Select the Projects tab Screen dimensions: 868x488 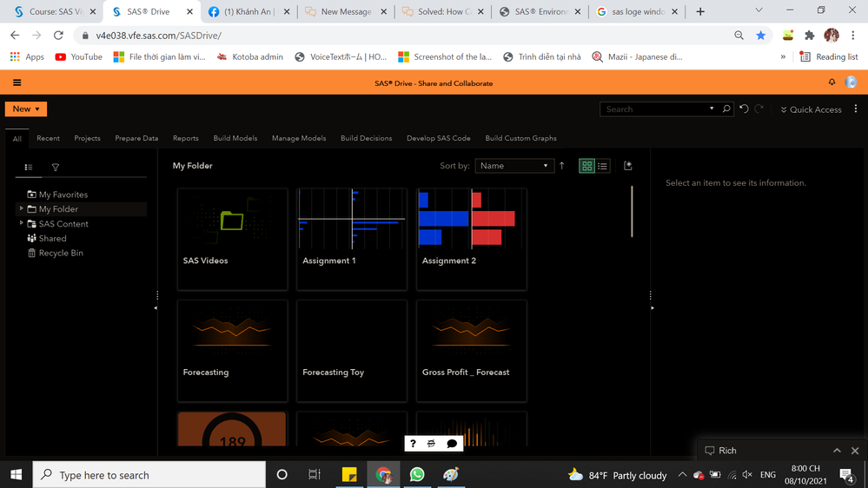click(x=88, y=138)
